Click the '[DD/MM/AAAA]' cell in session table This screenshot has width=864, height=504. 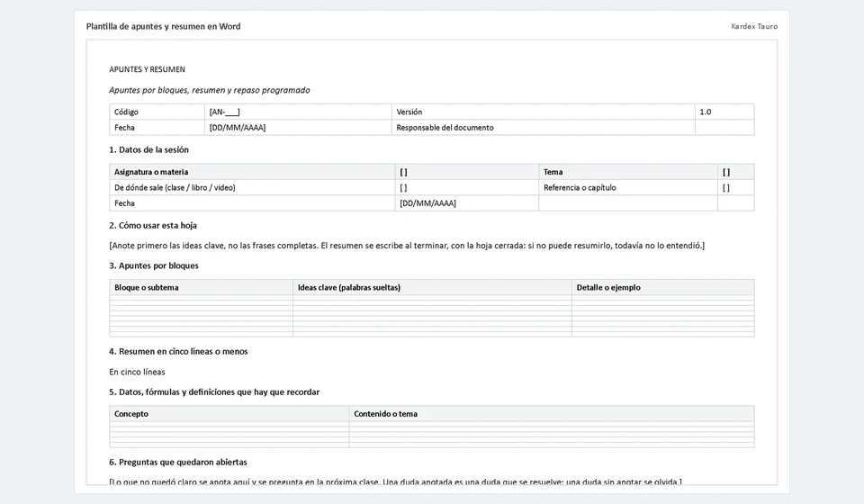click(467, 203)
